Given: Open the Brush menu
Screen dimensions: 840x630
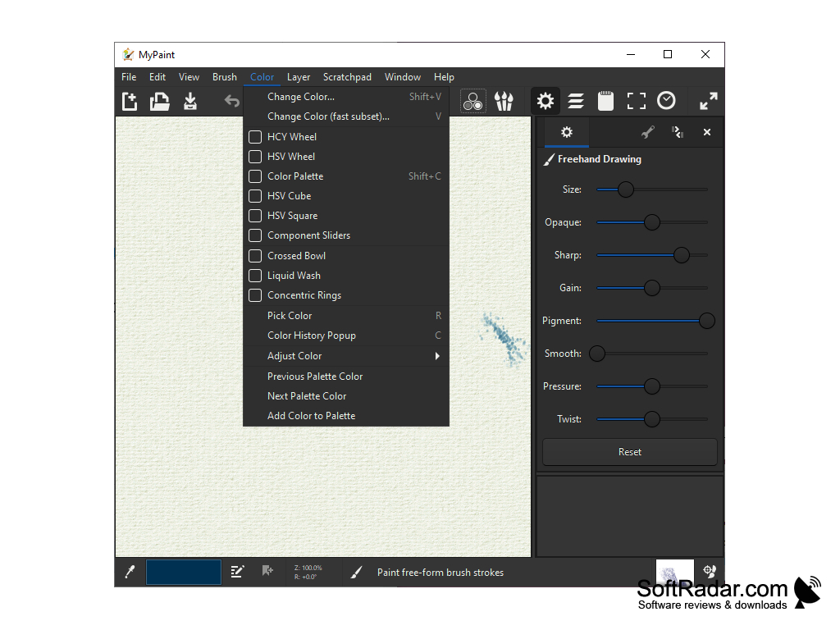Looking at the screenshot, I should pyautogui.click(x=224, y=76).
